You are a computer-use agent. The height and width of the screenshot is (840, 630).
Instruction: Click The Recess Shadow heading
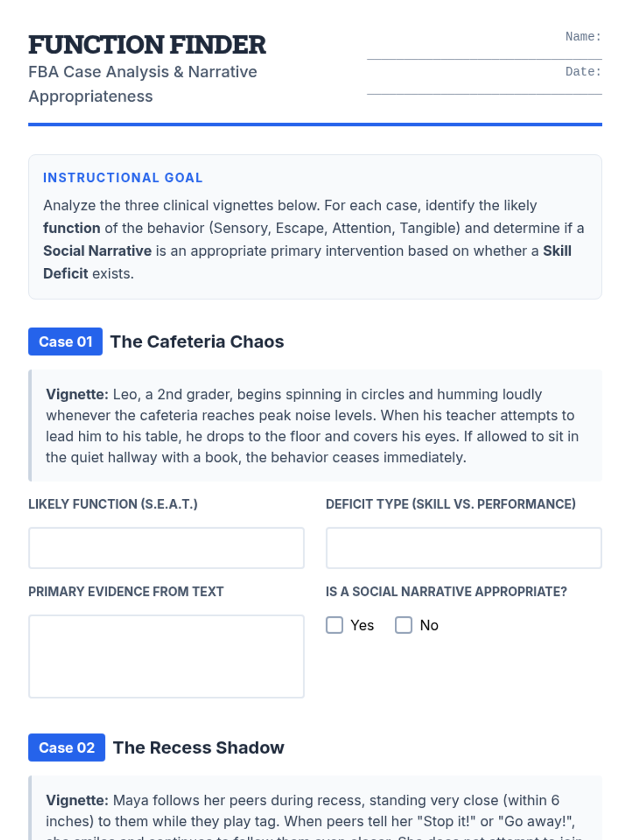[198, 748]
